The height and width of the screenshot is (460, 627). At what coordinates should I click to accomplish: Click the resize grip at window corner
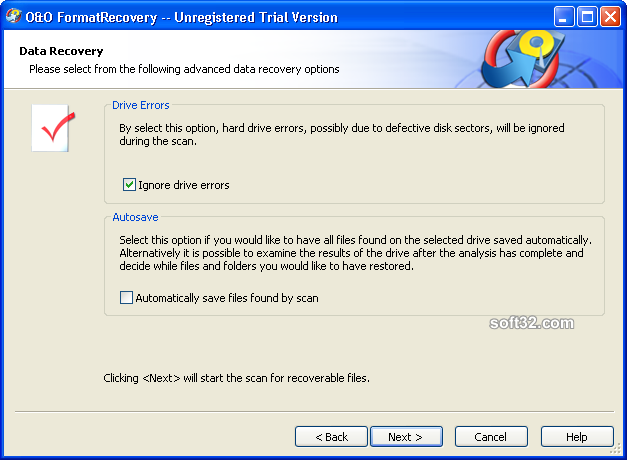point(615,450)
